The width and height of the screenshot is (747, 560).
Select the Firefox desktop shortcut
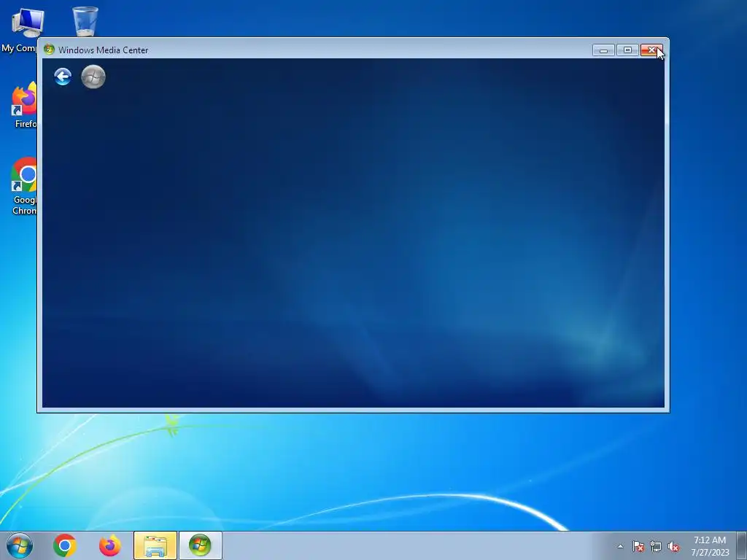pos(23,105)
